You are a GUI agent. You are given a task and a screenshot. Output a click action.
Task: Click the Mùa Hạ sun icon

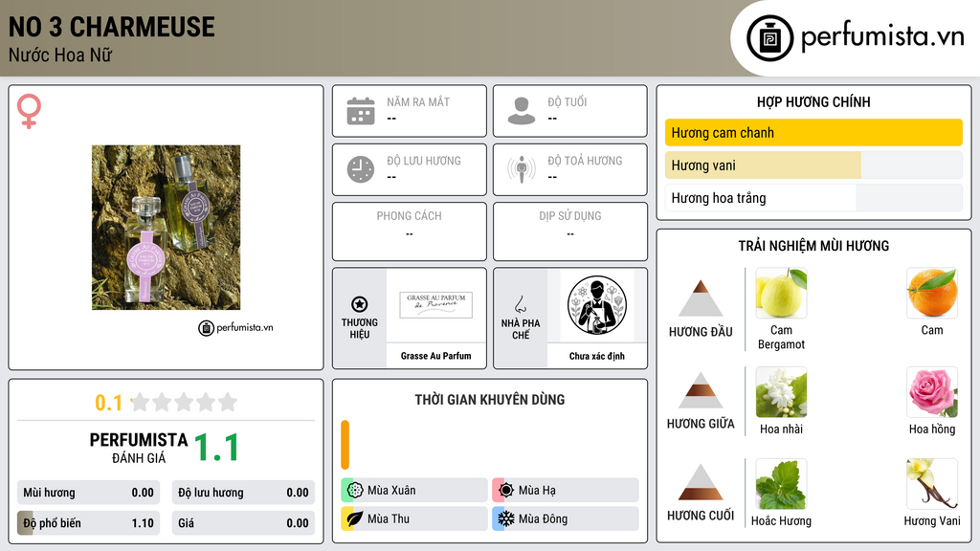506,491
